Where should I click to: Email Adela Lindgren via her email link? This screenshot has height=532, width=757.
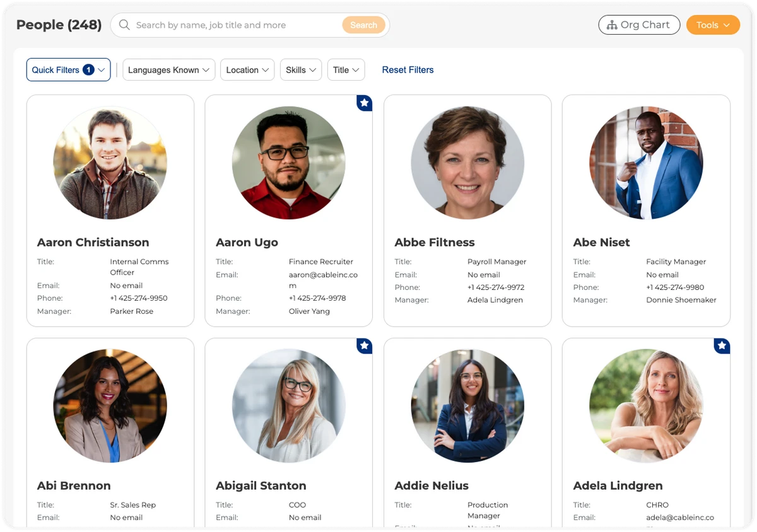pos(681,517)
